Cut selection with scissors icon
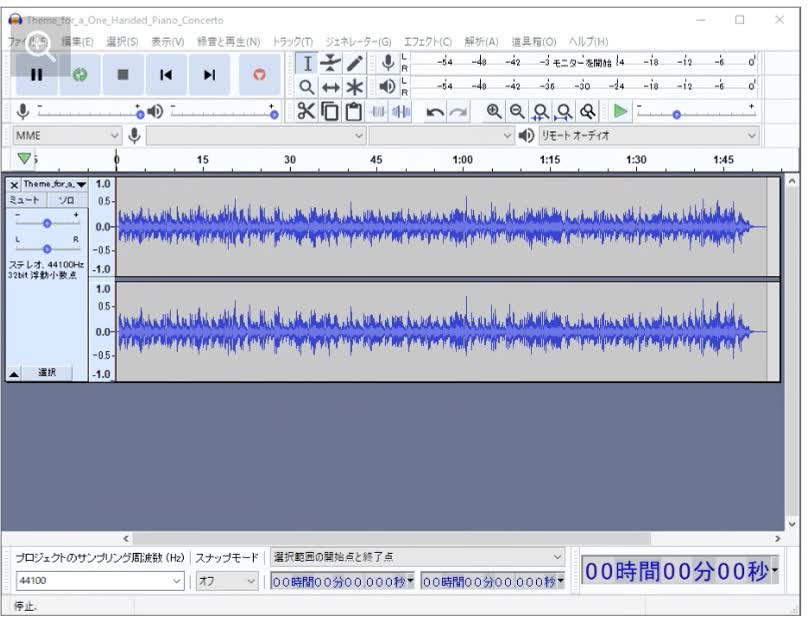 [306, 111]
